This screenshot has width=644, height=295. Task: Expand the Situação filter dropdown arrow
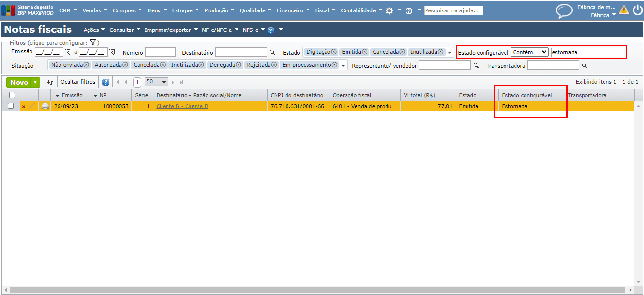(343, 66)
